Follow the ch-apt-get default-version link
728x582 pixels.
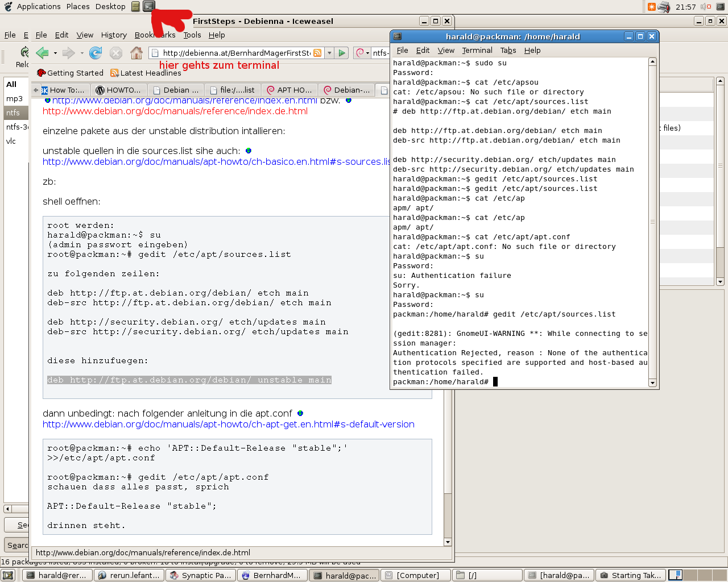coord(229,424)
